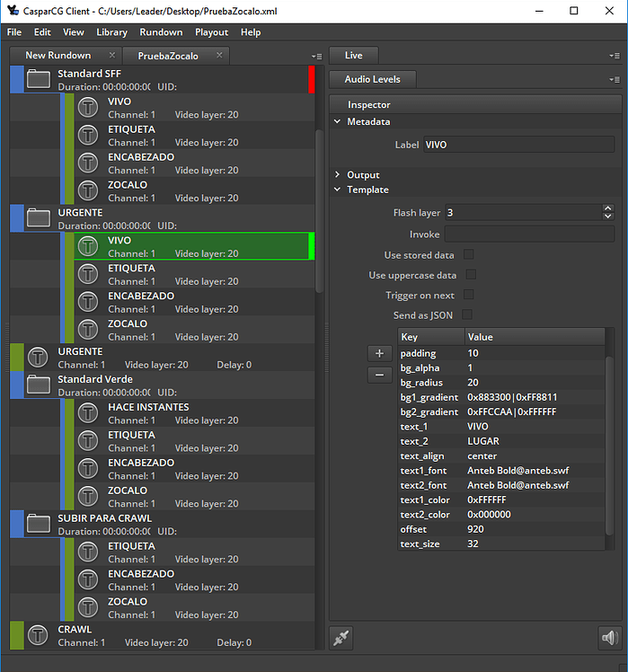Image resolution: width=628 pixels, height=672 pixels.
Task: Check the Send as JSON checkbox
Action: [468, 314]
